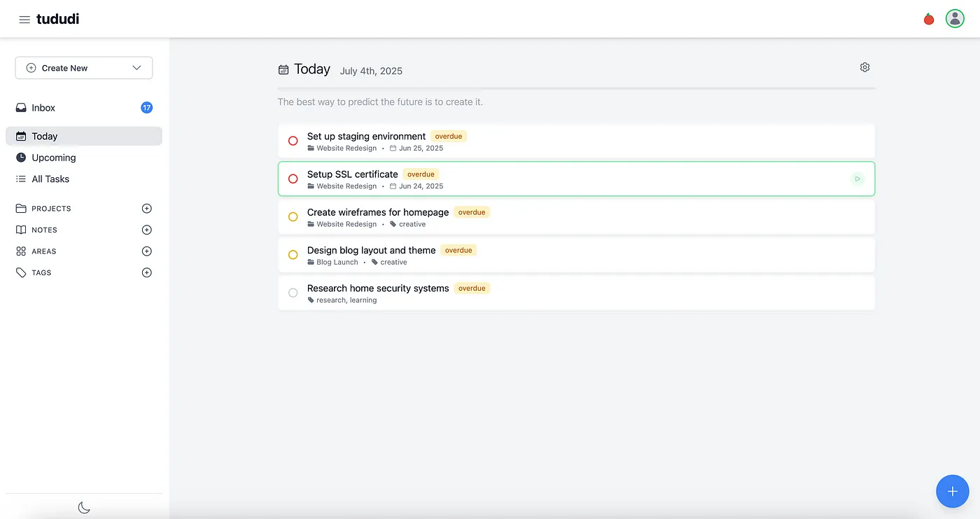Complete the Create wireframes for homepage task

[293, 217]
